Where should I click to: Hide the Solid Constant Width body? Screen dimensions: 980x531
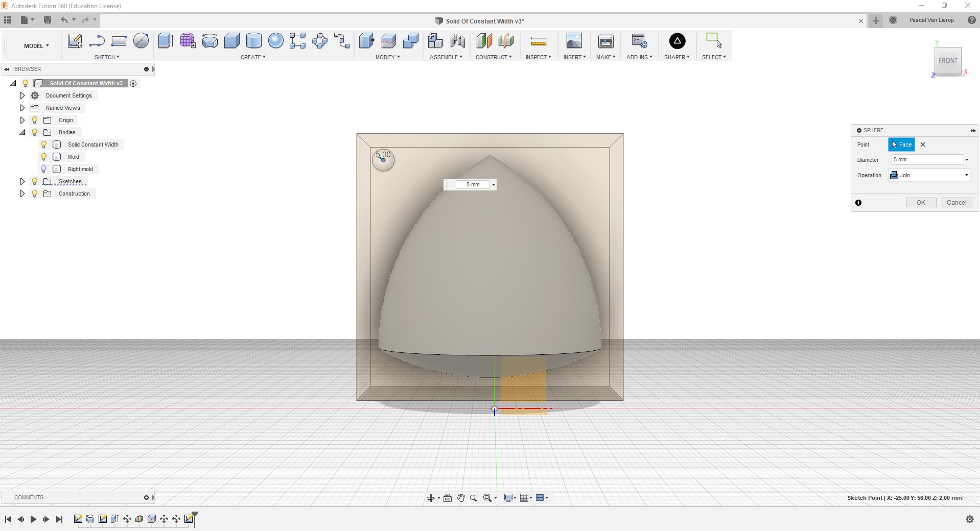click(x=44, y=144)
